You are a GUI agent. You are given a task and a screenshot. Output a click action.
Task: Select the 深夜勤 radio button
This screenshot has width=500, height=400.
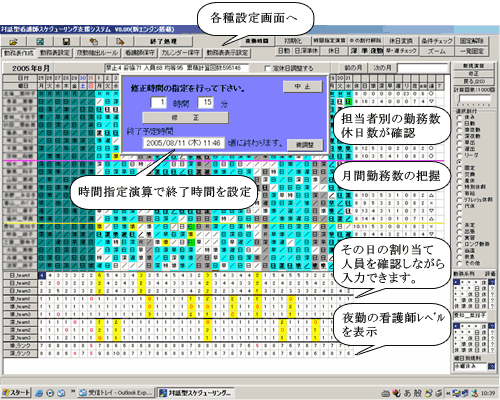(460, 136)
